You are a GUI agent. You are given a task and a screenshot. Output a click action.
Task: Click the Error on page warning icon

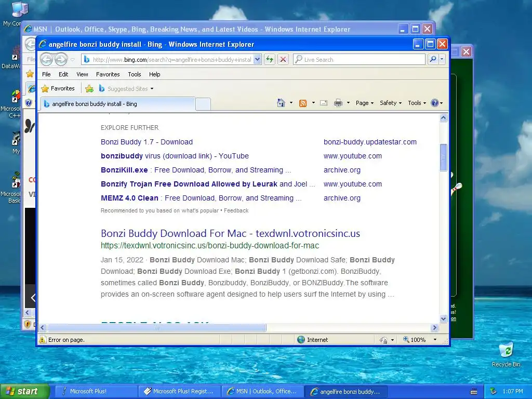43,340
